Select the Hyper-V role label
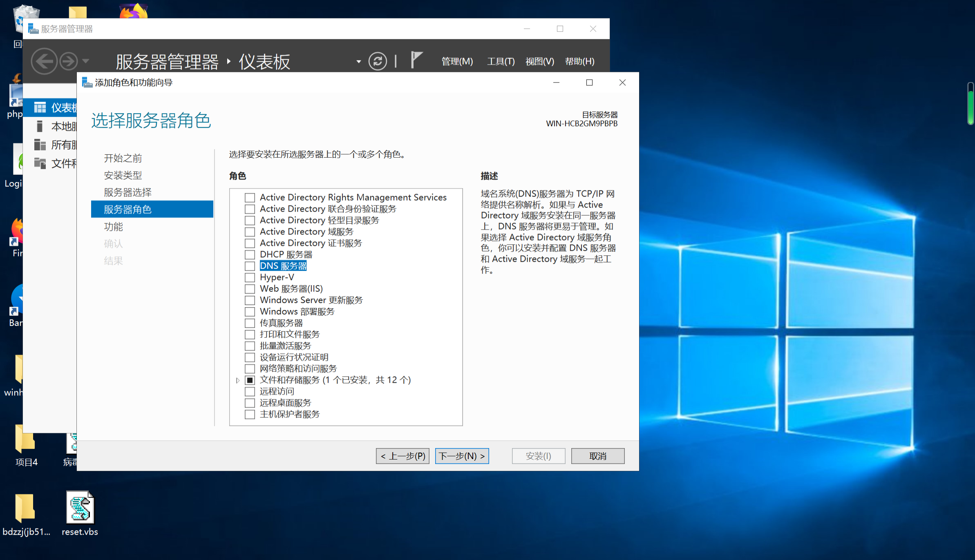Screen dimensions: 975x560 point(277,277)
